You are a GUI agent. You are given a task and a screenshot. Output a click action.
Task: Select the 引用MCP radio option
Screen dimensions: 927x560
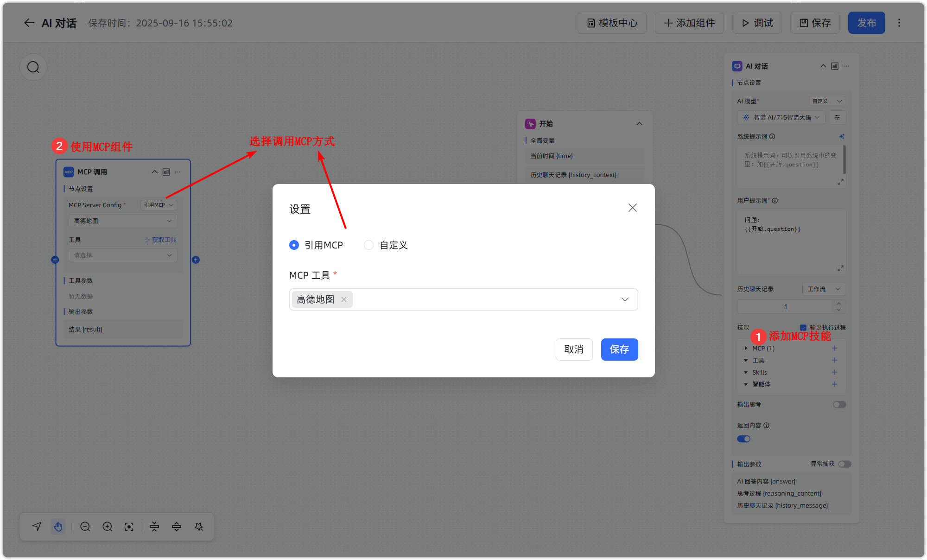[294, 245]
